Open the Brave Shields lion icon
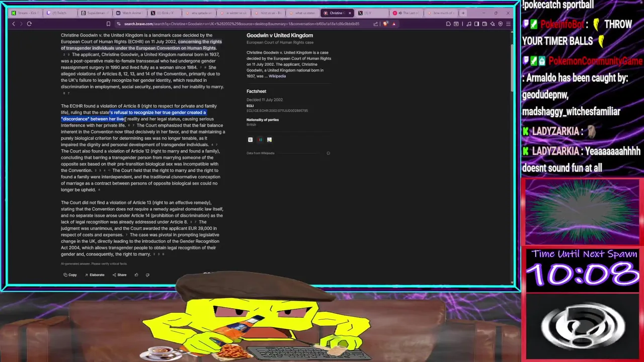 (x=385, y=24)
